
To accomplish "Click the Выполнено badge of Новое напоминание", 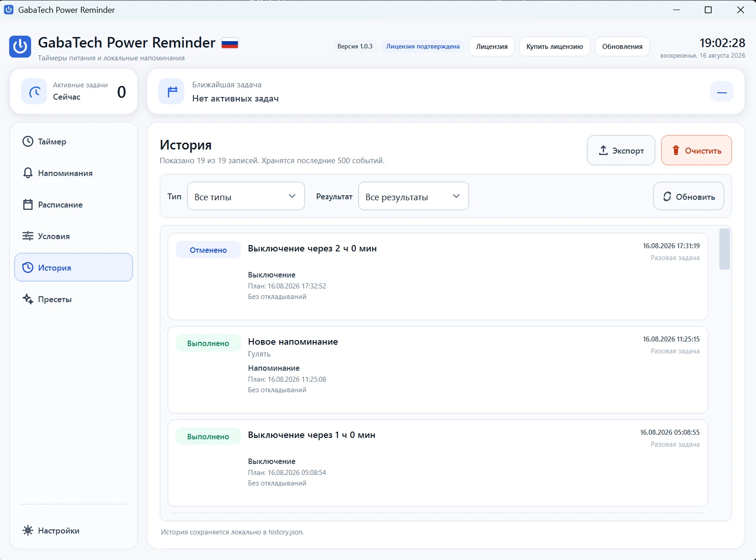I will pyautogui.click(x=208, y=343).
